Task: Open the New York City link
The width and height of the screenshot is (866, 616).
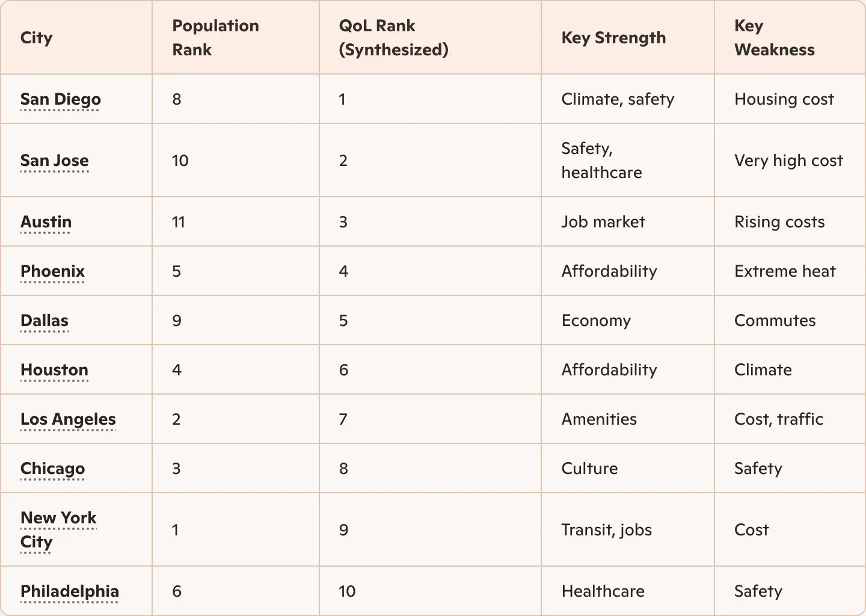Action: click(58, 530)
